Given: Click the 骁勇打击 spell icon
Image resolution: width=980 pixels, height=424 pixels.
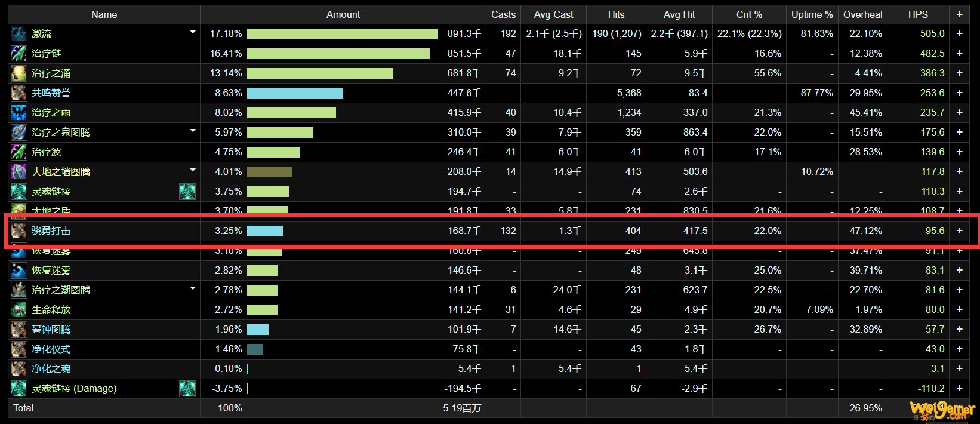Looking at the screenshot, I should (x=19, y=231).
